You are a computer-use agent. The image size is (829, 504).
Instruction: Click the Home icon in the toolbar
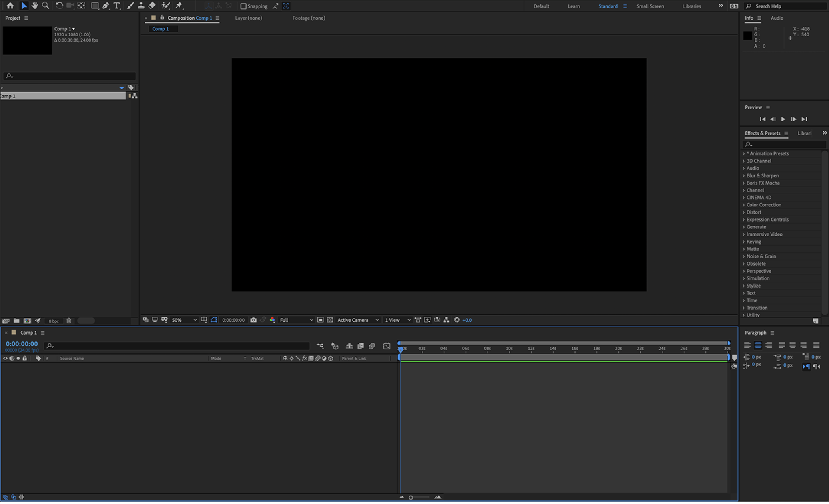[10, 6]
